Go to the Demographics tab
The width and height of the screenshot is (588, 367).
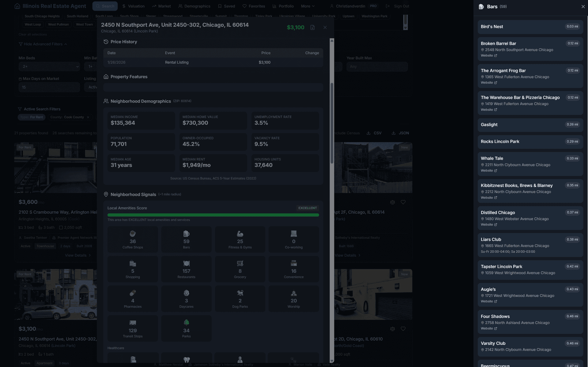click(x=194, y=6)
